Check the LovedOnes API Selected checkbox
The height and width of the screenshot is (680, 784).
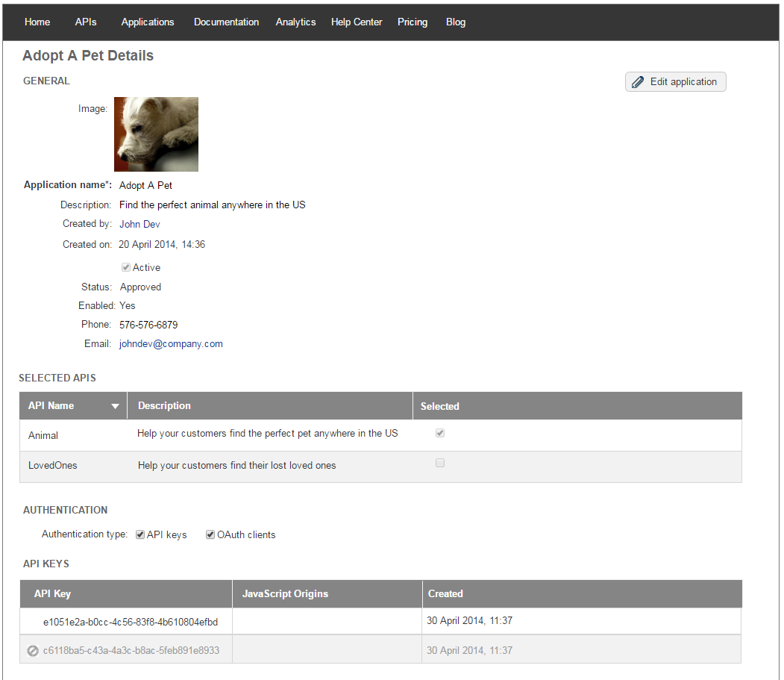[440, 463]
